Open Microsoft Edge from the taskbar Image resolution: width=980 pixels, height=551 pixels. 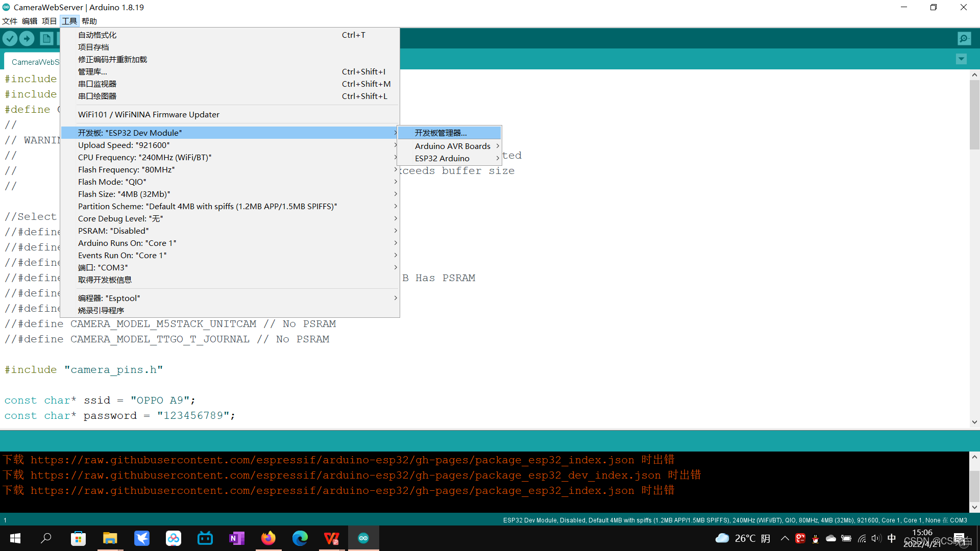tap(300, 538)
